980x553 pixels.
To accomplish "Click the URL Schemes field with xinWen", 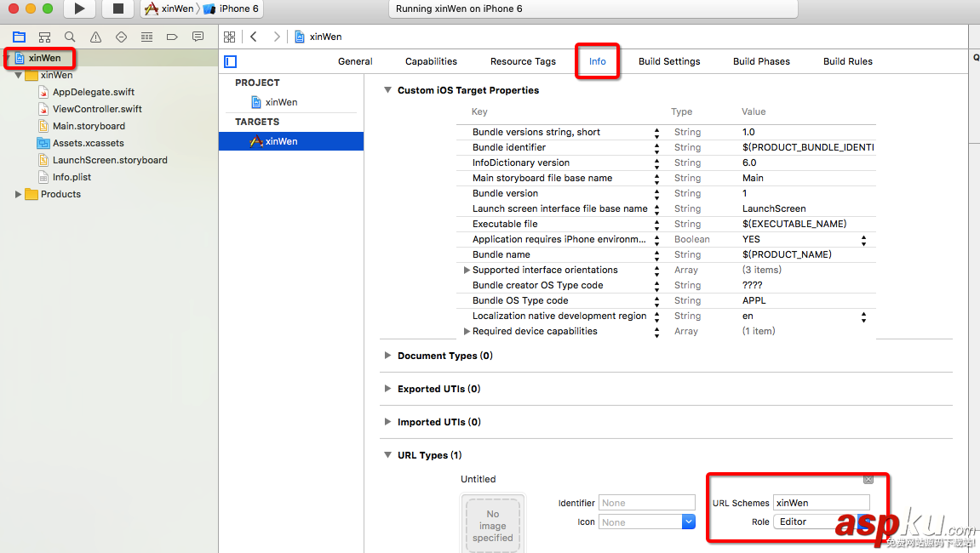I will tap(822, 503).
